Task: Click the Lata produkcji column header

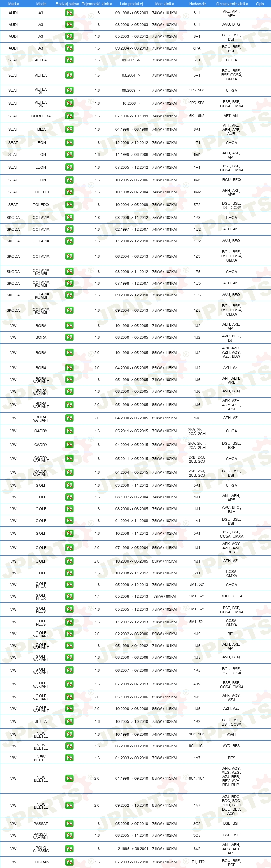Action: [x=132, y=4]
